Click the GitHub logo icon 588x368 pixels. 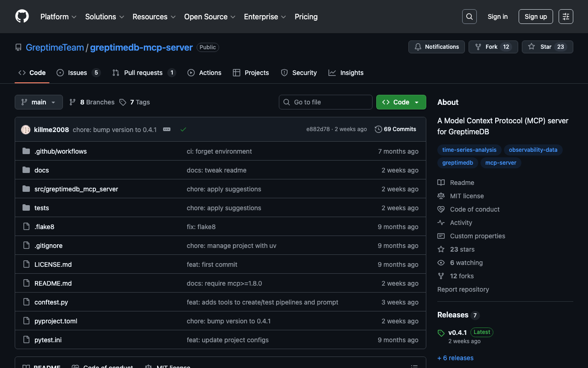22,17
